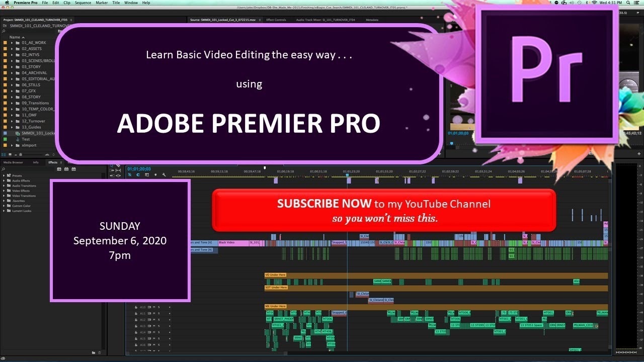Click the timeline timecode 01;01;20;03
644x362 pixels.
(x=139, y=169)
